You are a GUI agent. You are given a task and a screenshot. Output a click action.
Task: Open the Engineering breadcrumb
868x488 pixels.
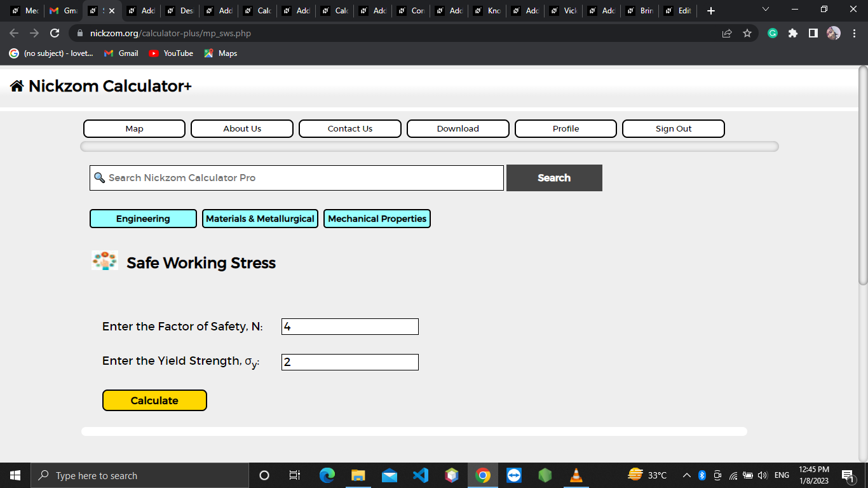pos(143,219)
